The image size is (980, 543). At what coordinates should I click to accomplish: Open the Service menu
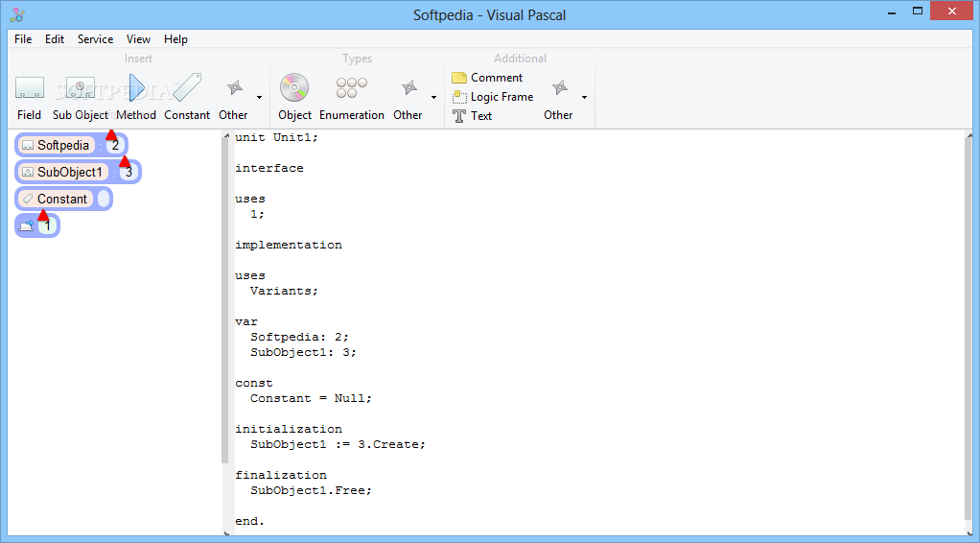pos(95,38)
